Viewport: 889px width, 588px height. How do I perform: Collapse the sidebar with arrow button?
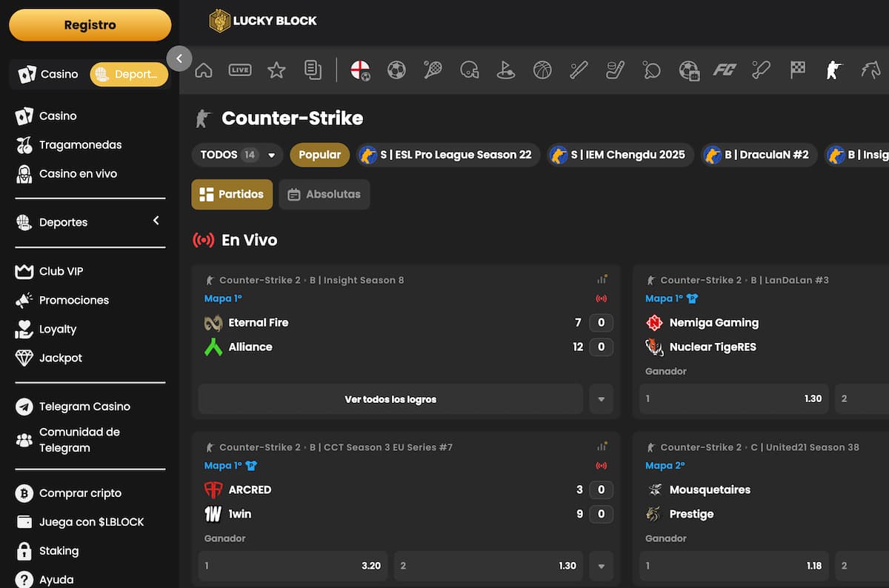(179, 59)
